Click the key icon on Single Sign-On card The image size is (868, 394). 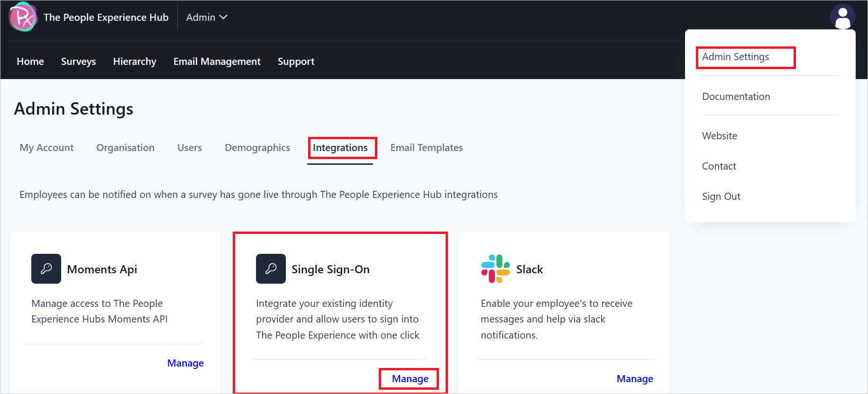(x=271, y=269)
